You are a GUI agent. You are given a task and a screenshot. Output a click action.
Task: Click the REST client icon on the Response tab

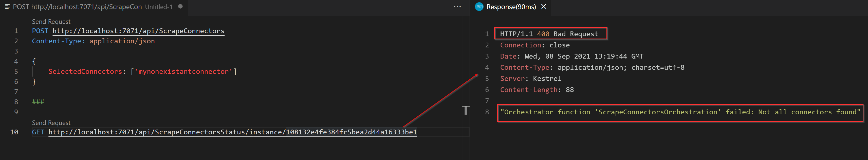(x=479, y=7)
